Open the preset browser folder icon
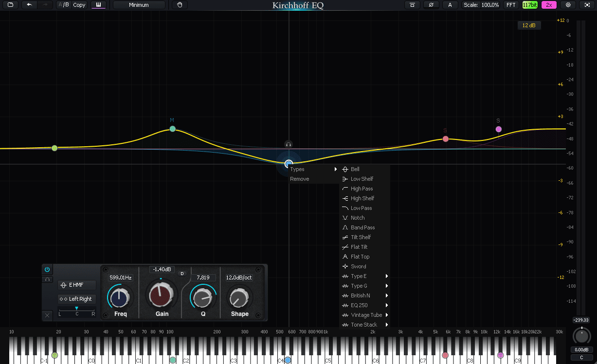The width and height of the screenshot is (597, 364). (9, 4)
